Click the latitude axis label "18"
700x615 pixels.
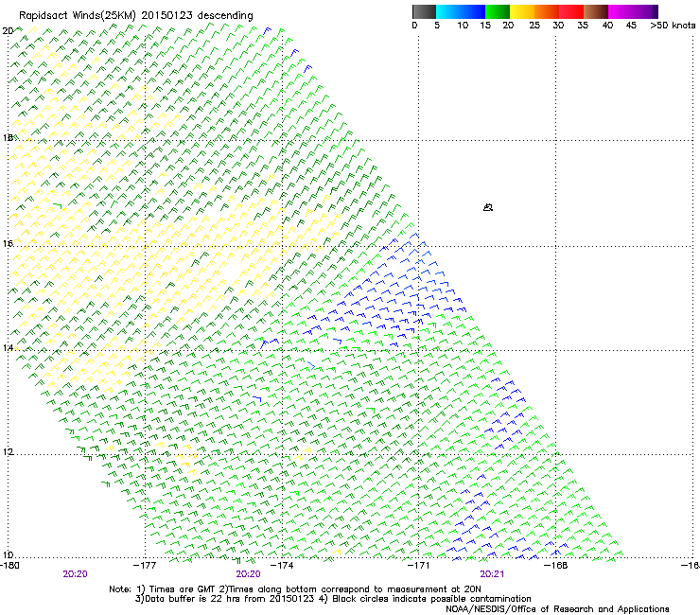click(8, 137)
